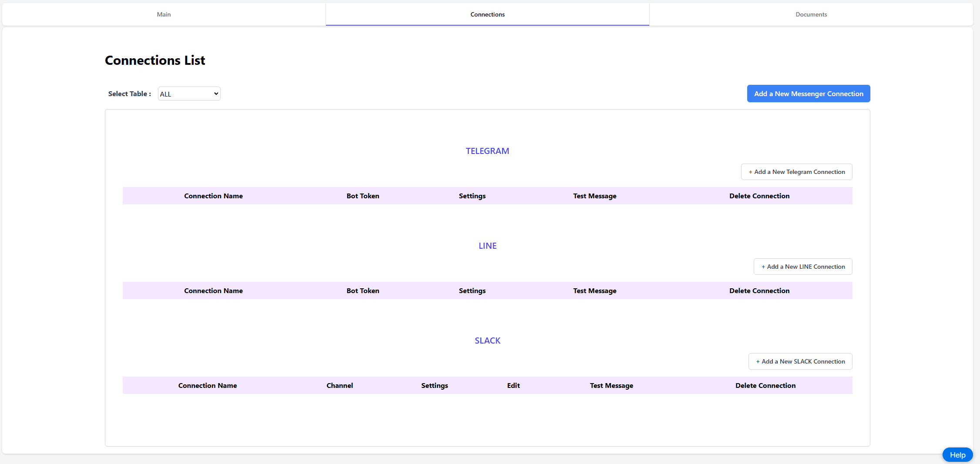Click Add a New Messenger Connection
This screenshot has width=980, height=464.
[808, 94]
